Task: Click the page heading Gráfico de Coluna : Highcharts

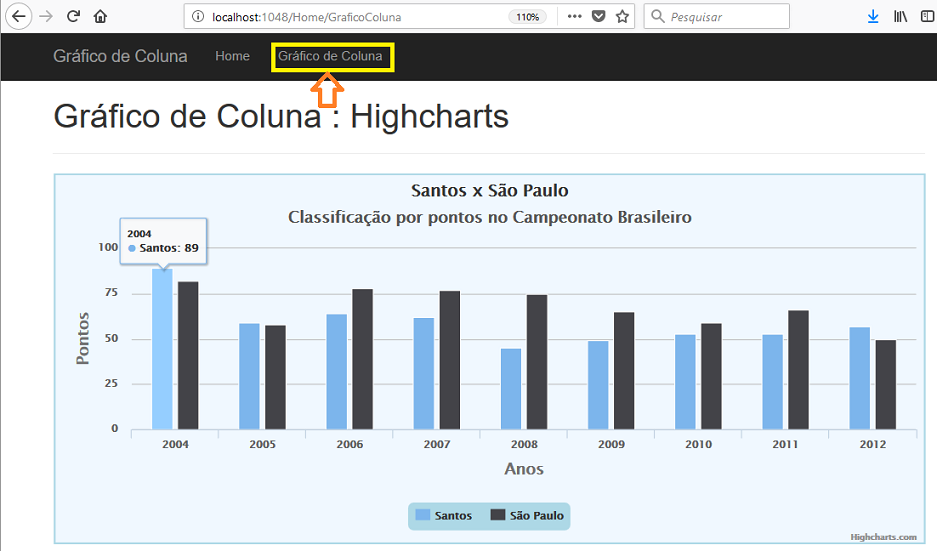Action: [281, 117]
